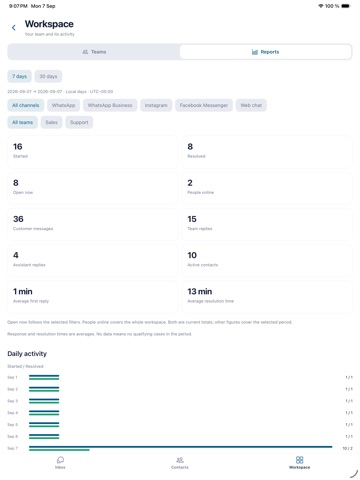Switch to the Teams tab
Viewport: 360px width, 480px height.
coord(94,52)
